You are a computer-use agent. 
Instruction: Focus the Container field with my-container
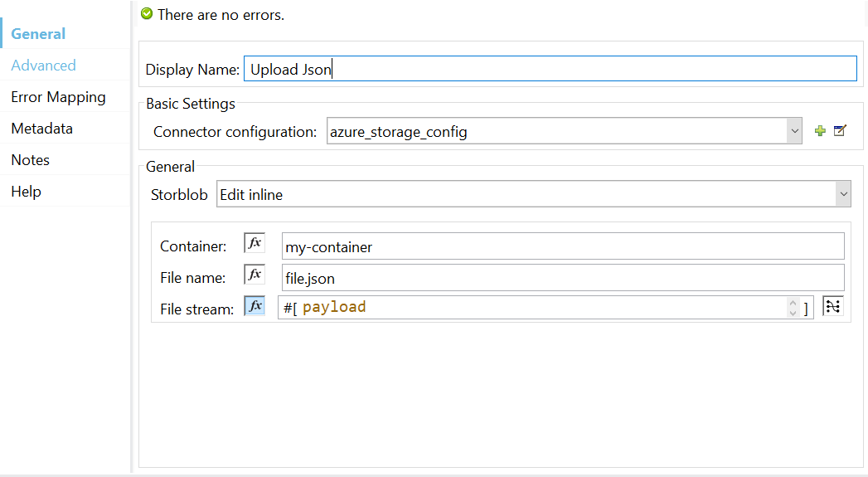pos(562,246)
